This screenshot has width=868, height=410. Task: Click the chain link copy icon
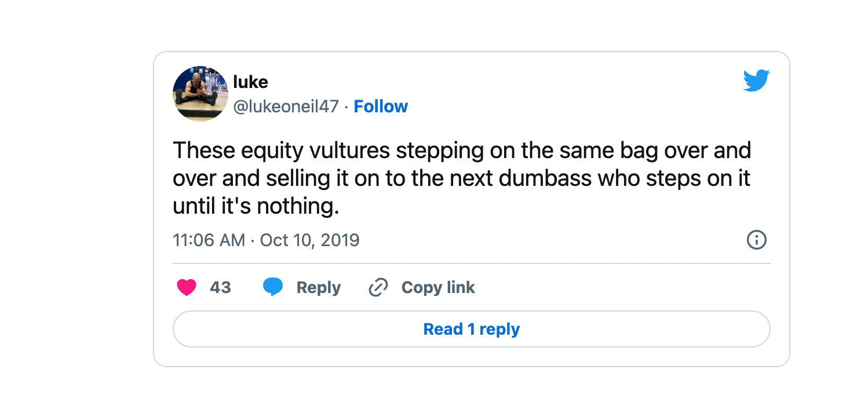(378, 287)
